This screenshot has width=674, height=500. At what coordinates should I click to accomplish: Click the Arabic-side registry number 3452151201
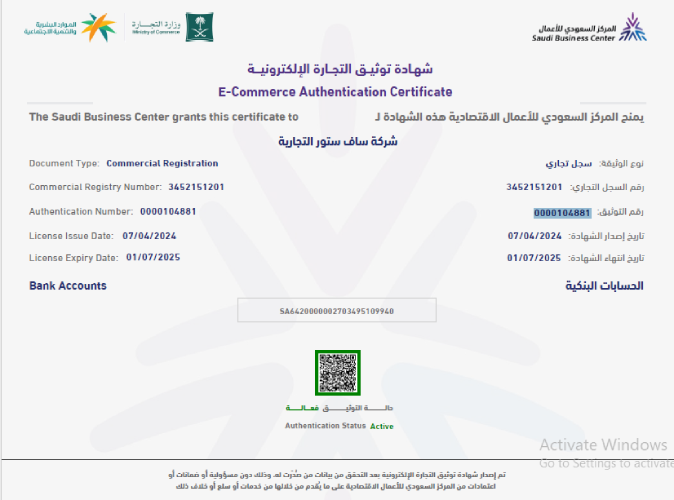pos(534,187)
